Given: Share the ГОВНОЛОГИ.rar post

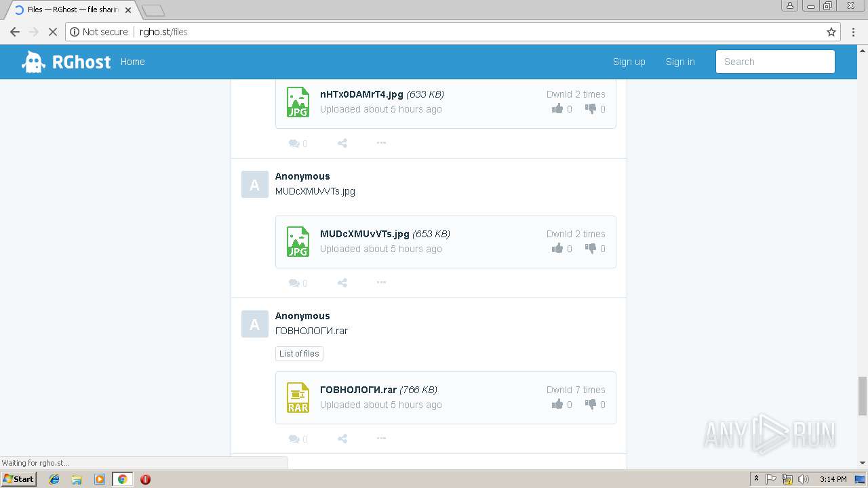Looking at the screenshot, I should (342, 439).
